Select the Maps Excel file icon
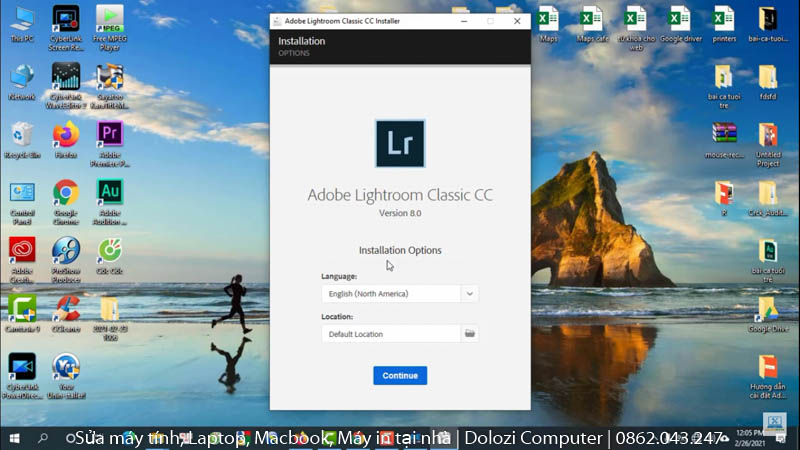Screen dimensions: 800x450 click(x=548, y=19)
